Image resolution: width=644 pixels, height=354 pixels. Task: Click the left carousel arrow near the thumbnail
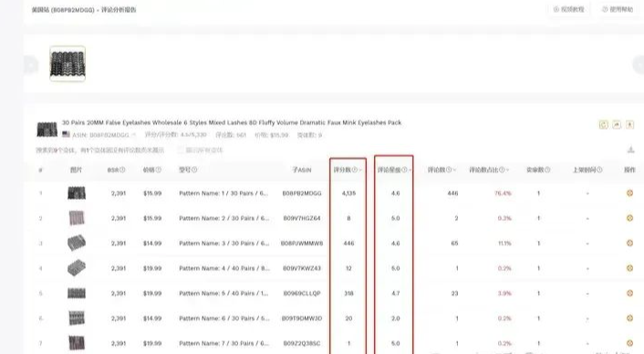pyautogui.click(x=31, y=65)
